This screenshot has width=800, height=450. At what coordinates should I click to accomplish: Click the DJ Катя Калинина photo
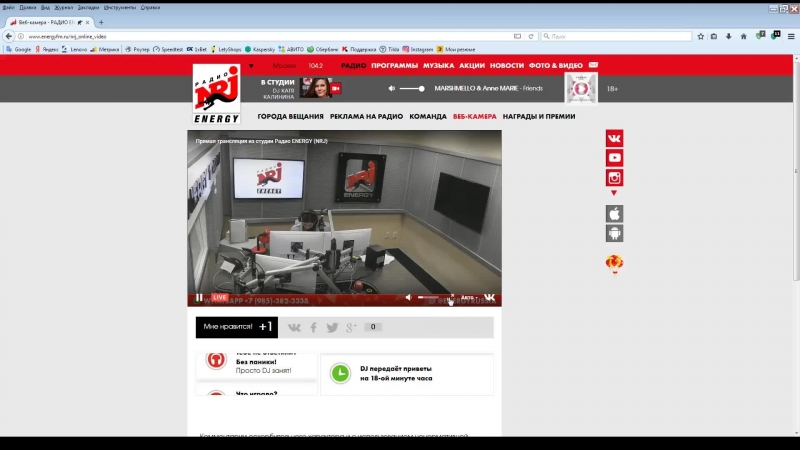[315, 88]
